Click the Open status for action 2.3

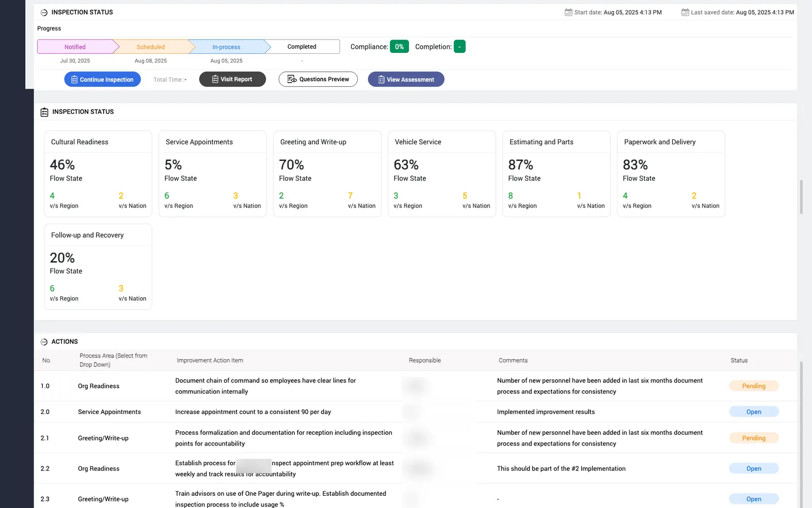tap(754, 499)
